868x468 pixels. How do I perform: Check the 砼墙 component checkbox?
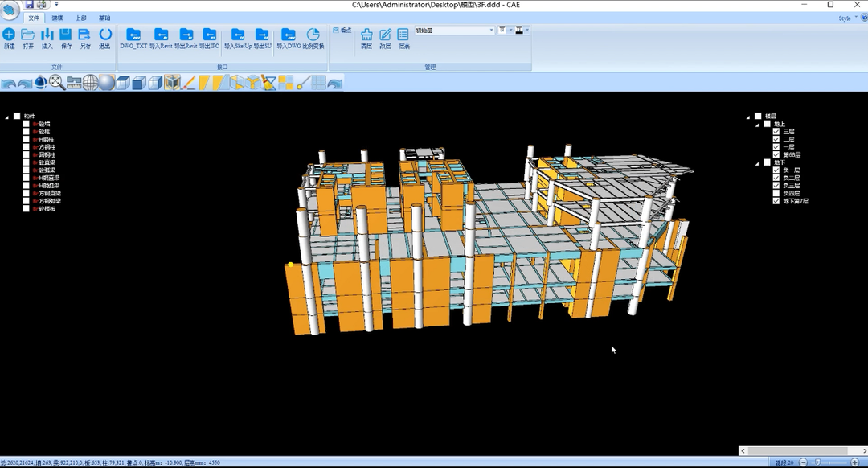tap(26, 125)
